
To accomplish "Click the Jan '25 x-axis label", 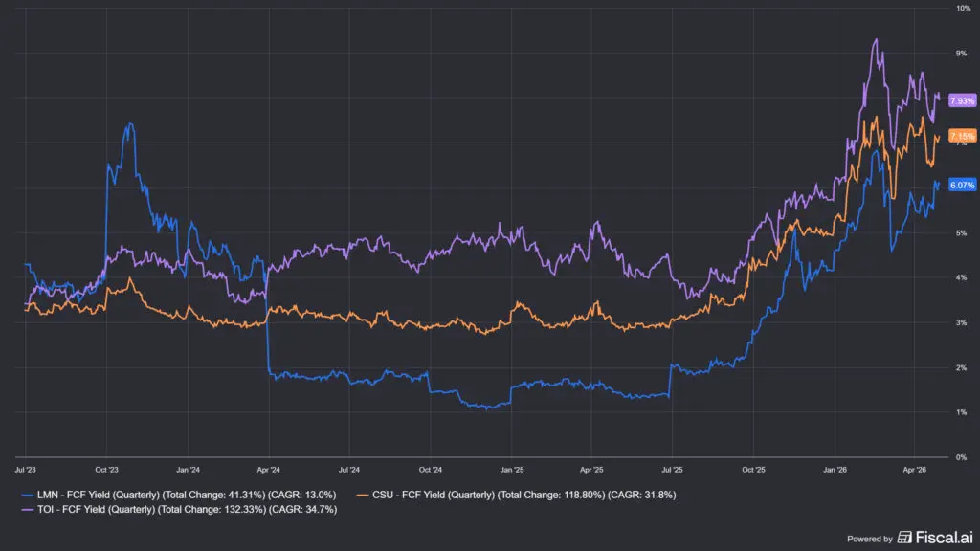I will coord(512,470).
